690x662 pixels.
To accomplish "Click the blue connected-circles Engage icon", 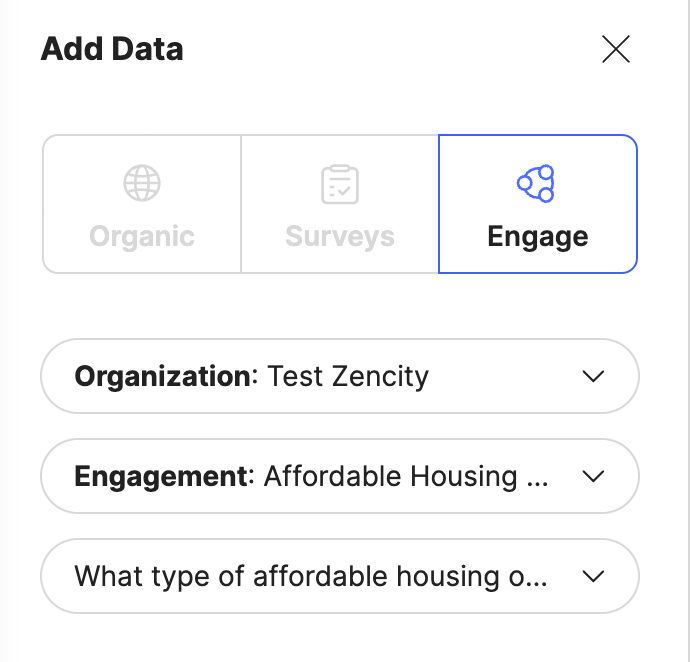I will pos(536,184).
